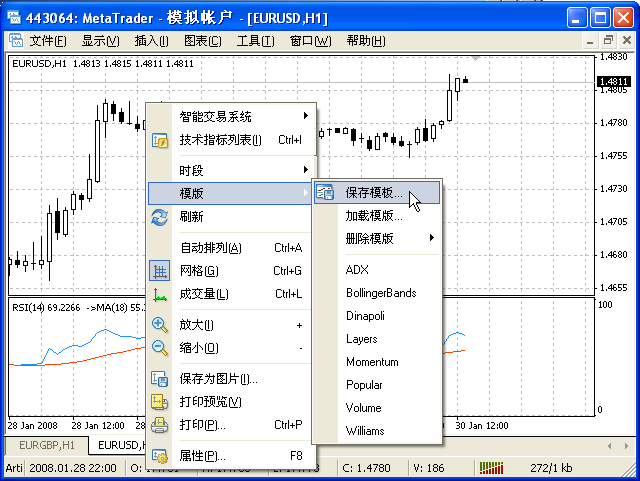The height and width of the screenshot is (481, 640).
Task: Click the properties gear icon
Action: click(x=160, y=456)
